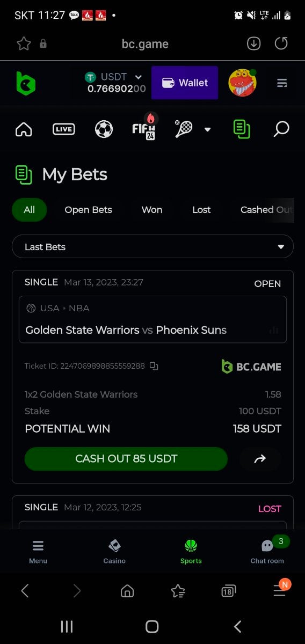Screen dimensions: 305x644
Task: Expand the USDT currency selector
Action: click(x=139, y=77)
